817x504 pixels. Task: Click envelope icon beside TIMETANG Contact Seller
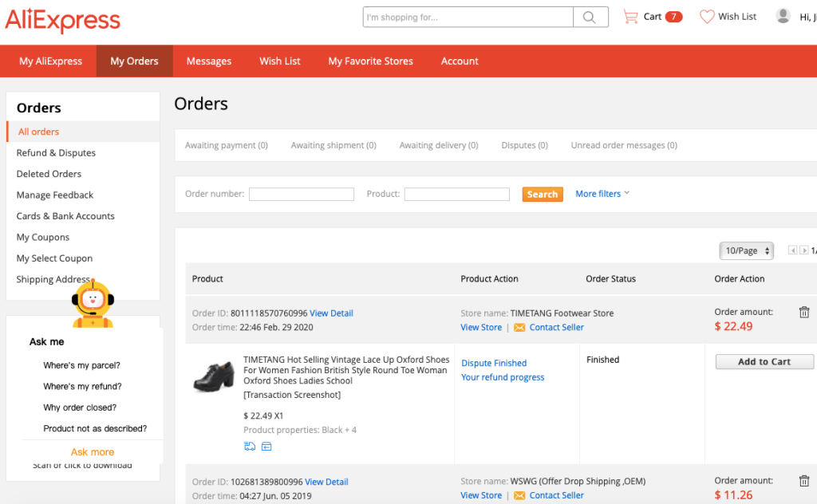coord(519,328)
